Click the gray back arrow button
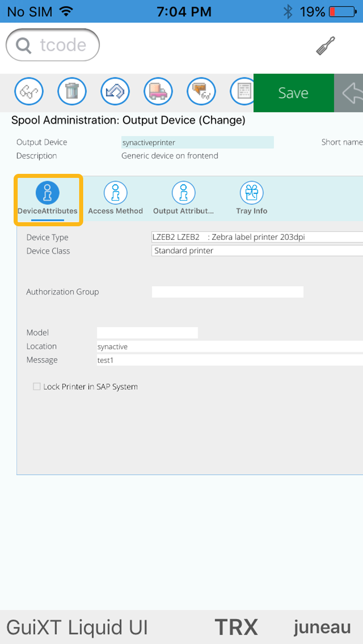The image size is (363, 644). 349,93
